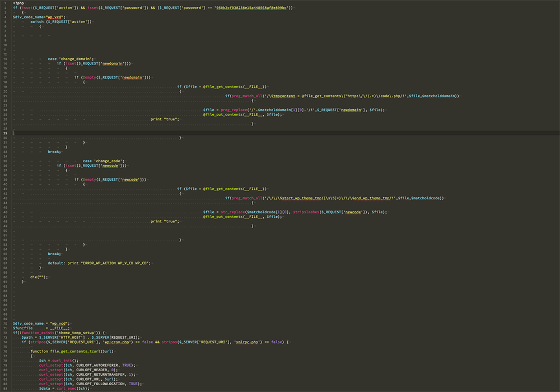Screen dimensions: 560x392
Task: Click $tmpcontent in the line 21 regex
Action: tap(283, 96)
